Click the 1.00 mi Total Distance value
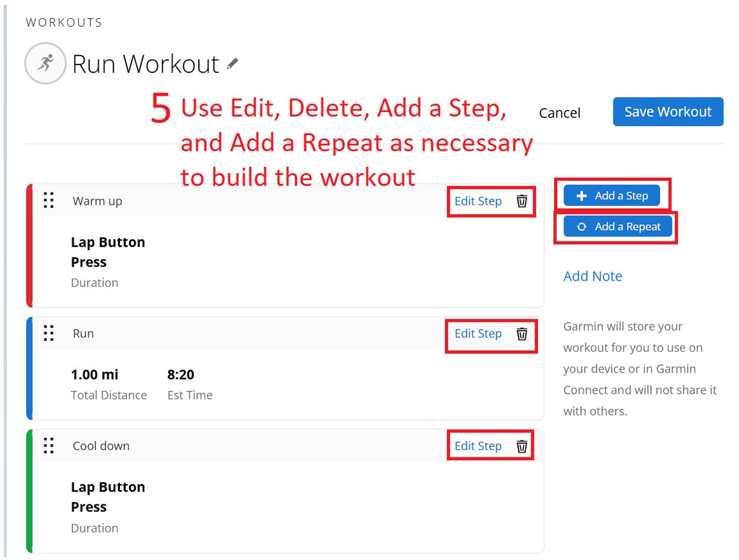Image resolution: width=739 pixels, height=560 pixels. coord(95,374)
